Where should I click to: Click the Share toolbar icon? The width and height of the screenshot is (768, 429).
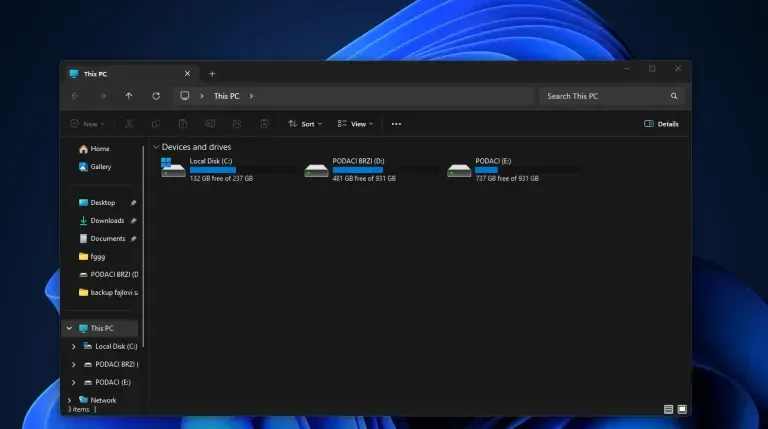tap(237, 124)
